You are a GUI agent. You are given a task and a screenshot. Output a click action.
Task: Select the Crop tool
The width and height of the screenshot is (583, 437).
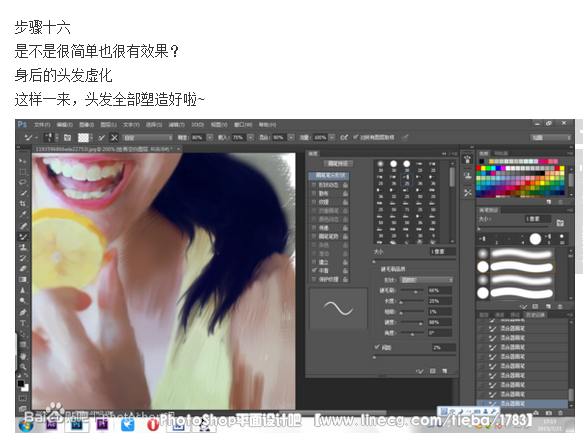[23, 204]
